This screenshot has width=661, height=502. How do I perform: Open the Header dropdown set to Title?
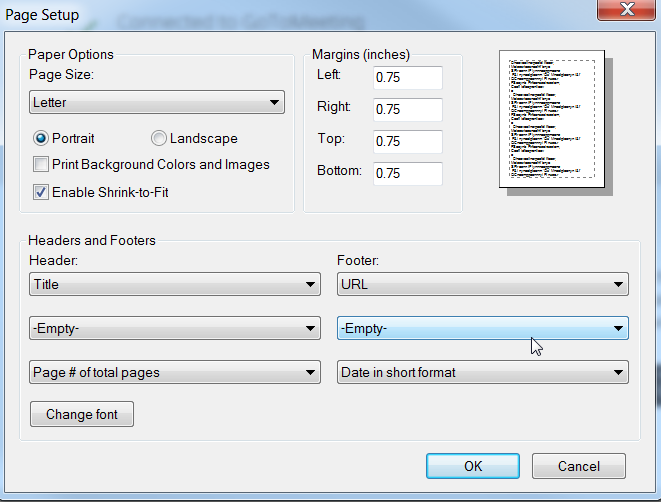click(x=175, y=284)
